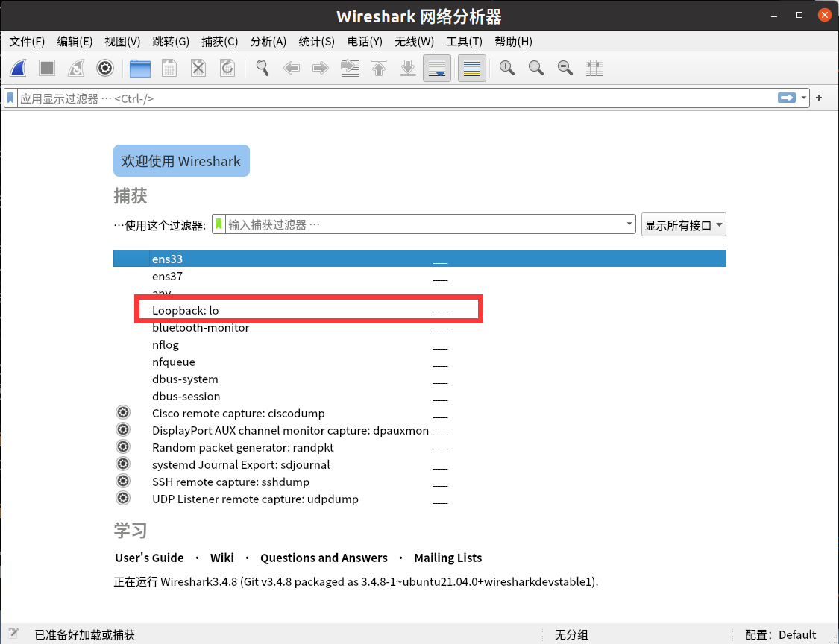This screenshot has width=839, height=644.
Task: Zoom in main window text
Action: pyautogui.click(x=506, y=68)
